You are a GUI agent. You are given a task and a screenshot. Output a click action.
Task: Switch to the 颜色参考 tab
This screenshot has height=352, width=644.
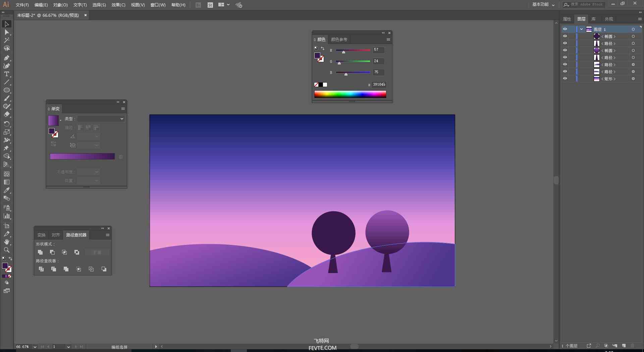pos(339,40)
